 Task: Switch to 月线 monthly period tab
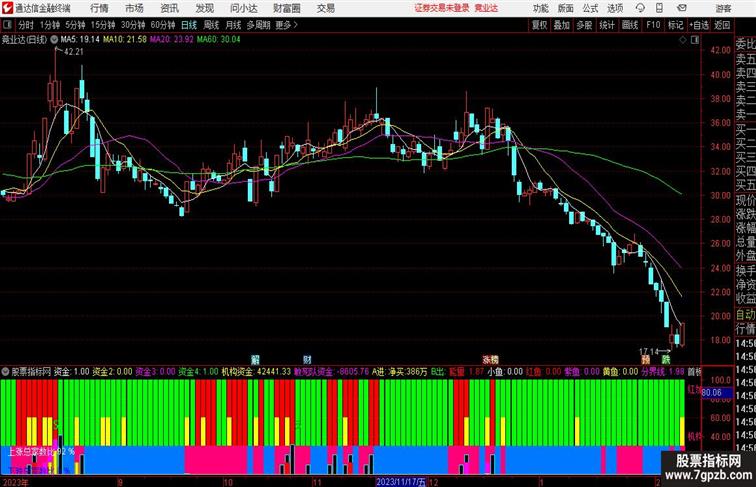coord(233,25)
